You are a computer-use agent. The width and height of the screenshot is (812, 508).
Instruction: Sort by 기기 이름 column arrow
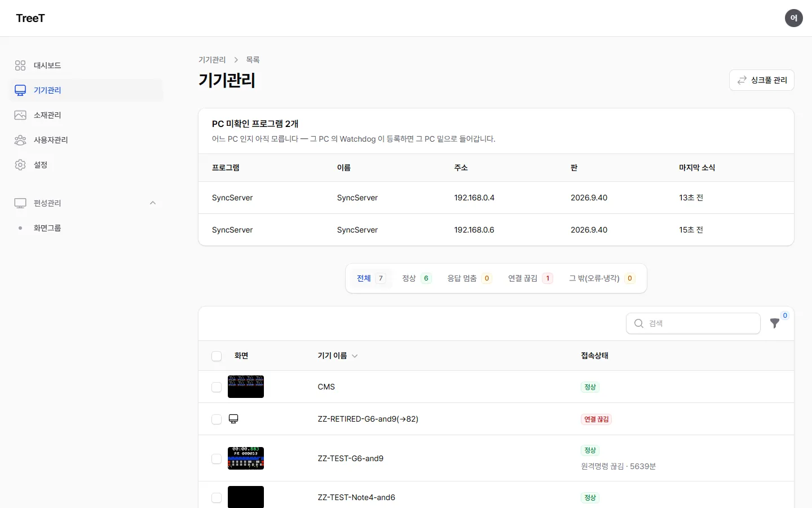[355, 356]
